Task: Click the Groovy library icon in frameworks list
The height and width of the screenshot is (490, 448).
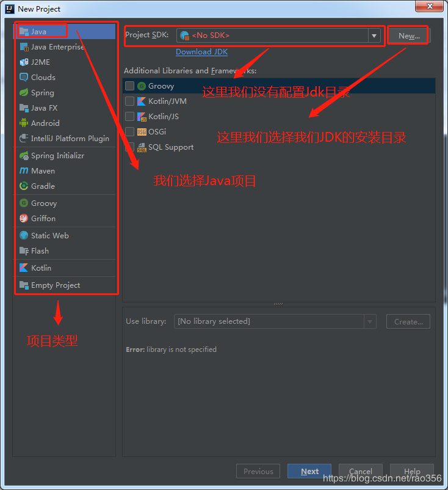Action: (142, 86)
